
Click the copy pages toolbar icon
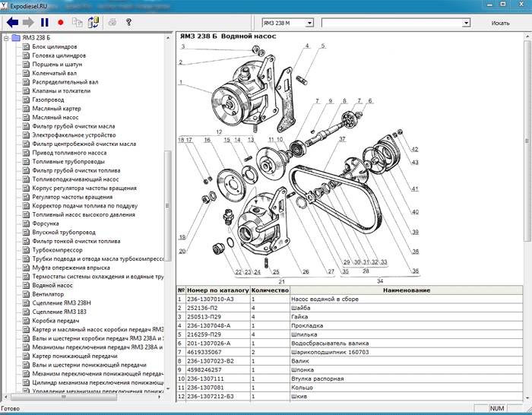pos(77,22)
